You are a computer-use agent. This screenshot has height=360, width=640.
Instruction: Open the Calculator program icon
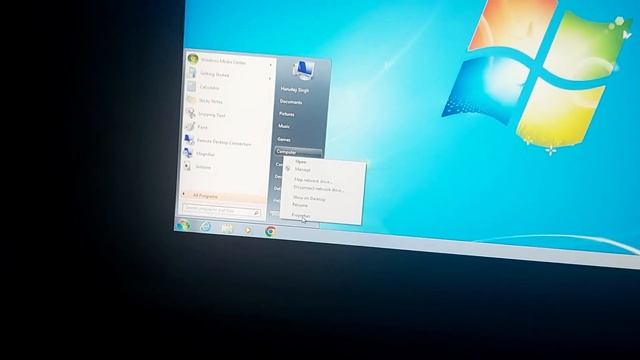[x=192, y=87]
